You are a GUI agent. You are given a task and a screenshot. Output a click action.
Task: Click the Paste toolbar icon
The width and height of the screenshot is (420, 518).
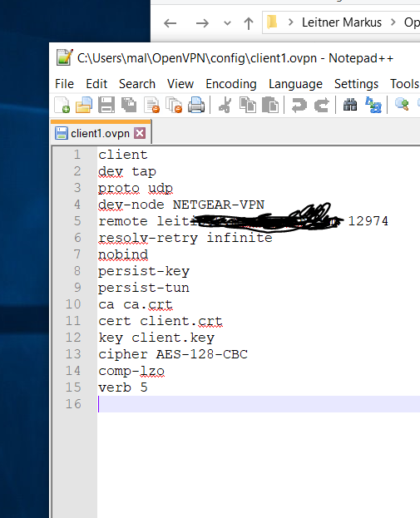pos(270,105)
